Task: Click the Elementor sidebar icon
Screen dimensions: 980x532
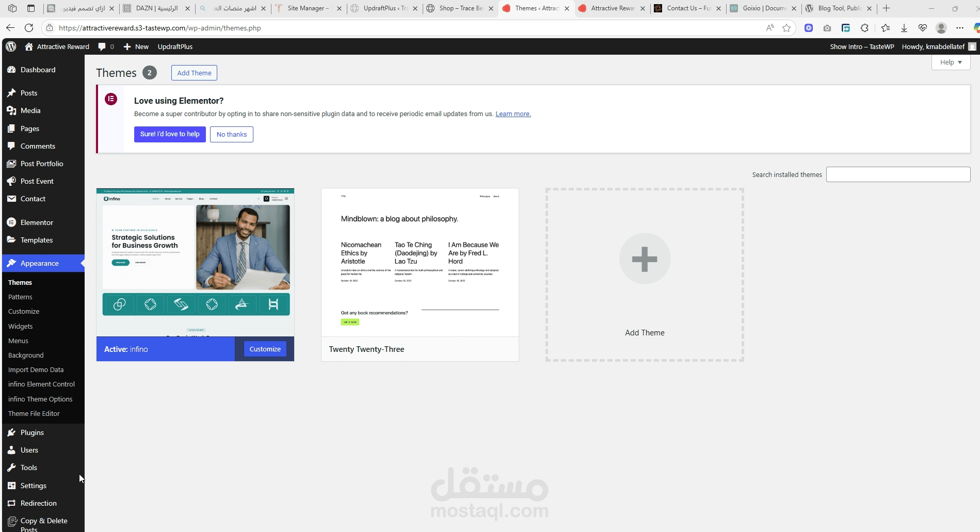Action: [11, 222]
